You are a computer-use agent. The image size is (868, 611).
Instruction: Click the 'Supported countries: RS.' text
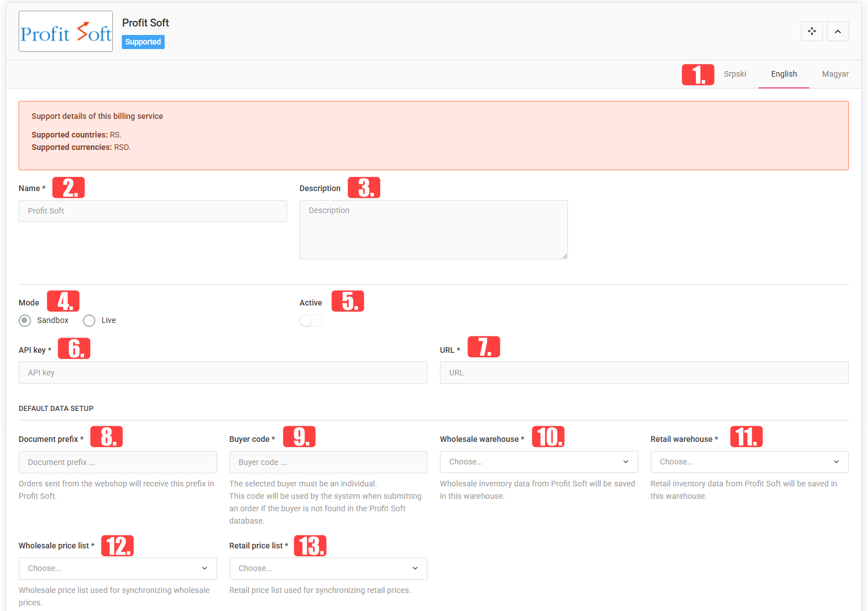77,135
